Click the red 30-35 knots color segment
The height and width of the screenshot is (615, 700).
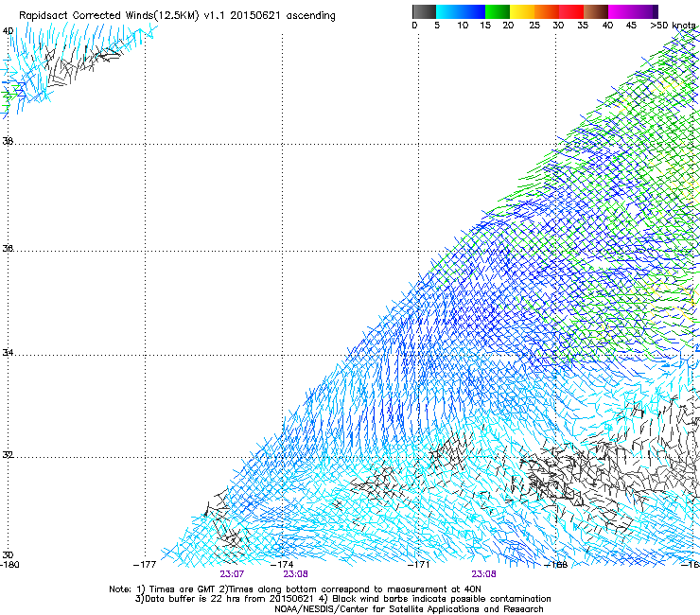click(x=571, y=11)
